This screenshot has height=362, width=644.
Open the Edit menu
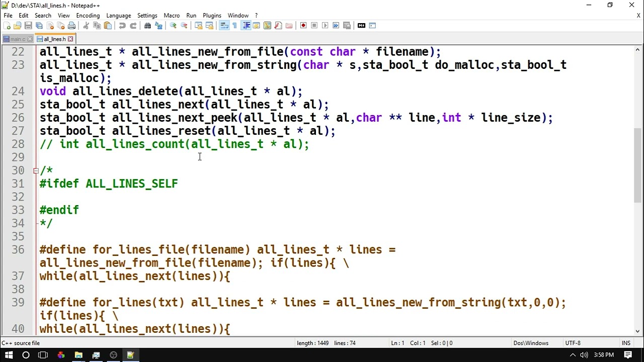[x=24, y=16]
